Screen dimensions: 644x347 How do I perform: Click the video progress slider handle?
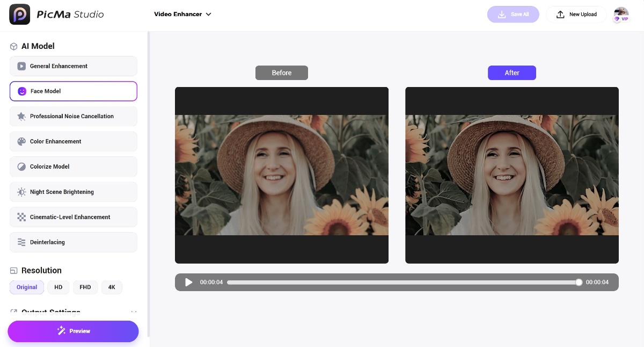[579, 283]
